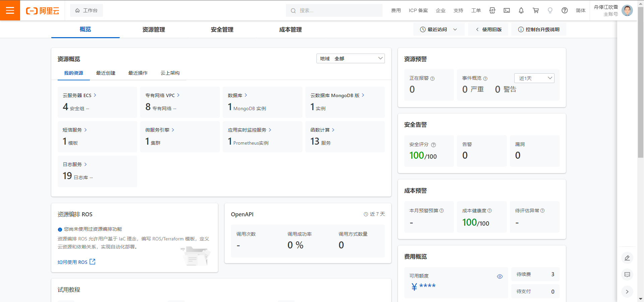
Task: Select the 我的资源 sub-tab
Action: pyautogui.click(x=74, y=73)
